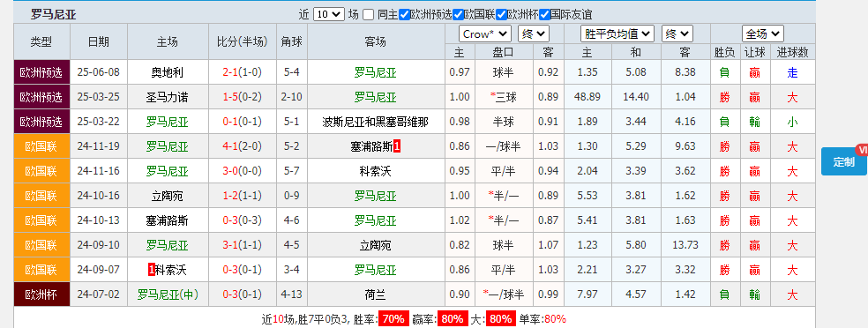
Task: Uncheck the 国际友谊 filter checkbox
Action: tap(545, 15)
